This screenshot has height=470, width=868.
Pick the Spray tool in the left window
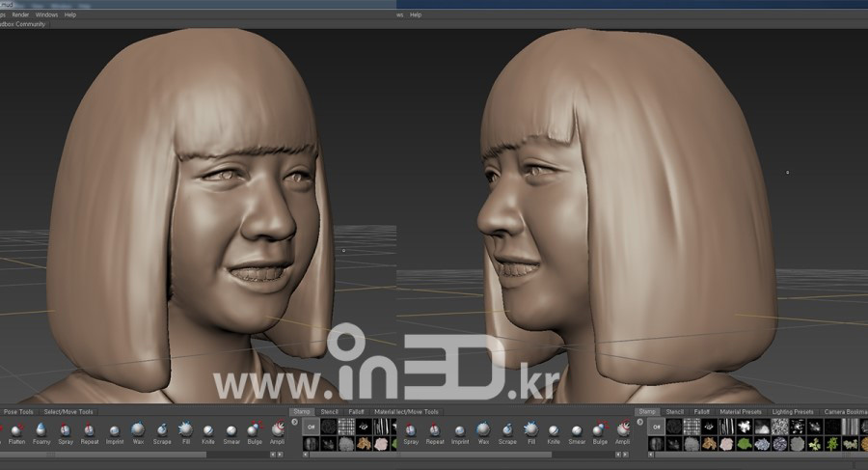66,433
